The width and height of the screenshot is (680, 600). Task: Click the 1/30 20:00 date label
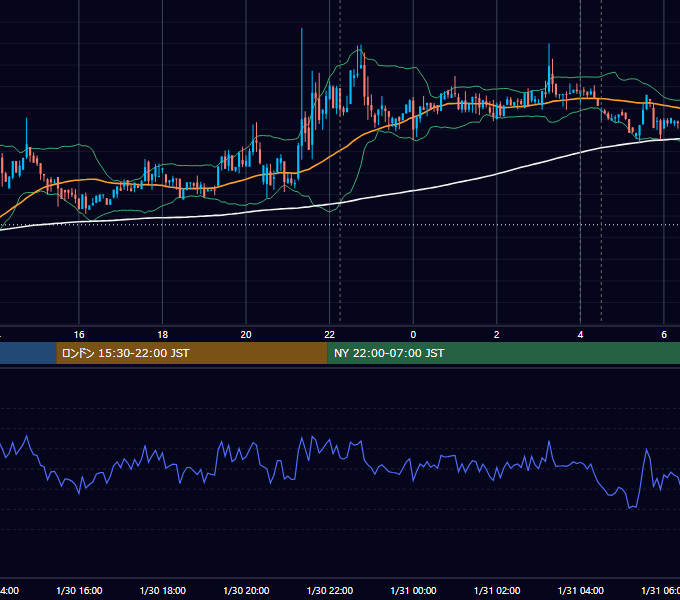pyautogui.click(x=246, y=590)
